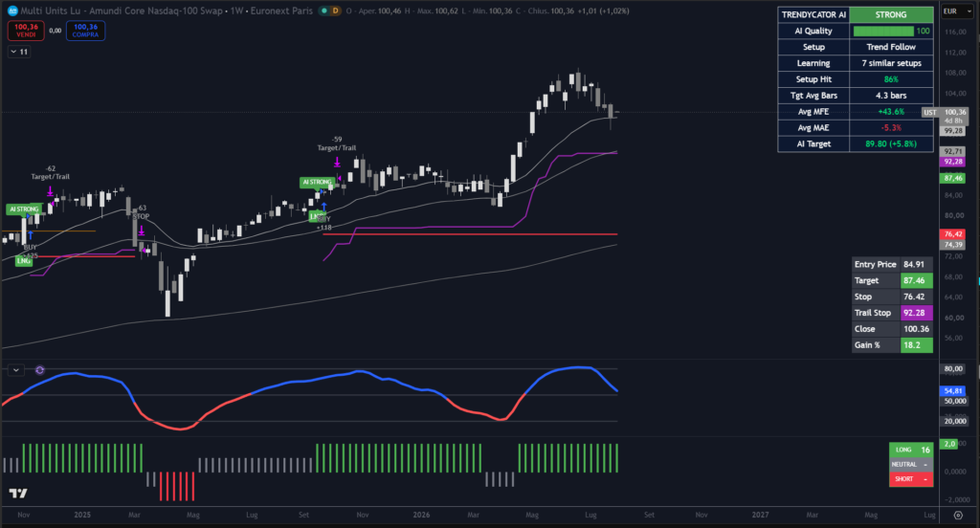Click the 7 similar setups cell
Viewport: 980px width, 528px height.
[x=891, y=63]
